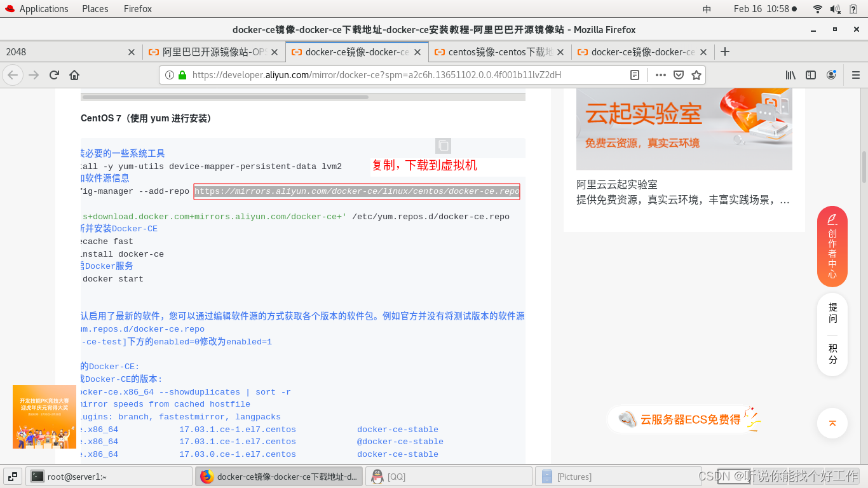Click the line 'ecache fast'
Image resolution: width=868 pixels, height=488 pixels.
pos(105,241)
